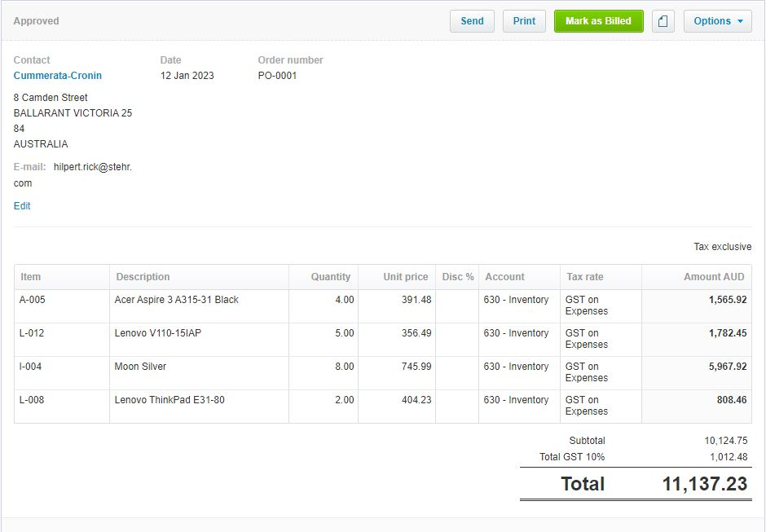Click the Approved status label
This screenshot has width=766, height=532.
[36, 21]
